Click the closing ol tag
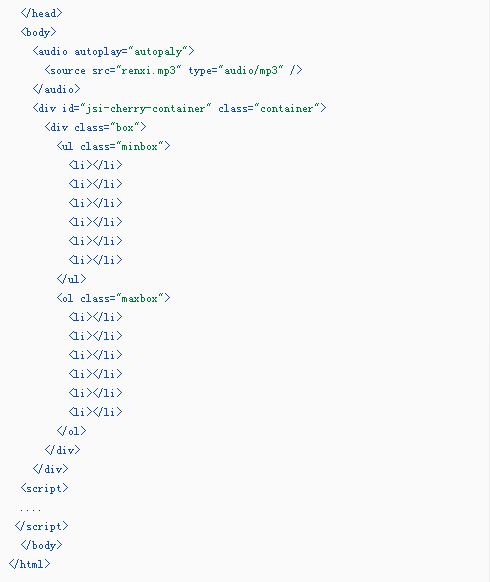This screenshot has width=490, height=582. coord(71,431)
